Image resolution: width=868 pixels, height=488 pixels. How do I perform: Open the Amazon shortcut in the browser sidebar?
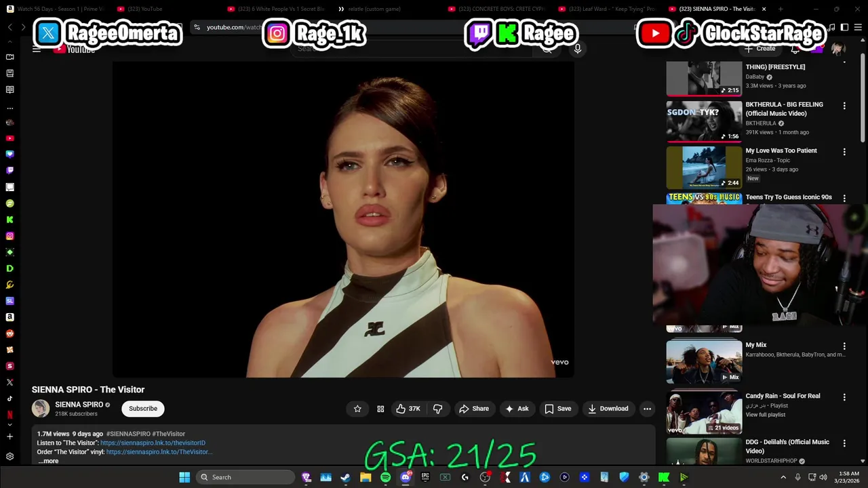coord(9,317)
